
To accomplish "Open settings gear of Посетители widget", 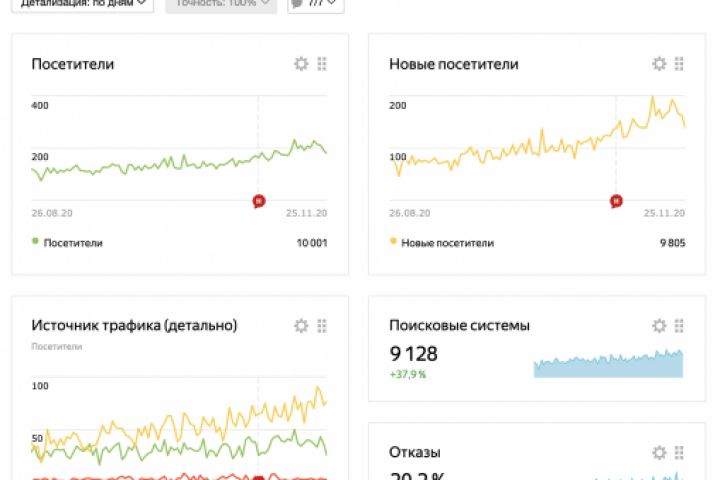I will 301,63.
